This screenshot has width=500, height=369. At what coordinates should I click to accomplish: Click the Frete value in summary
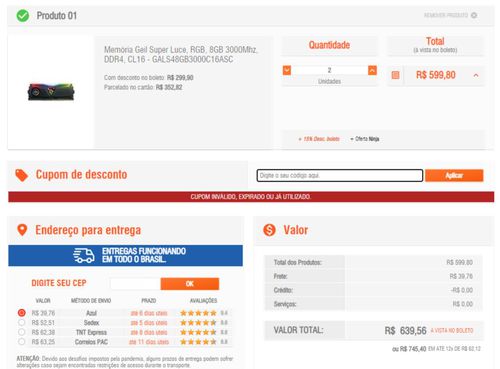click(461, 276)
